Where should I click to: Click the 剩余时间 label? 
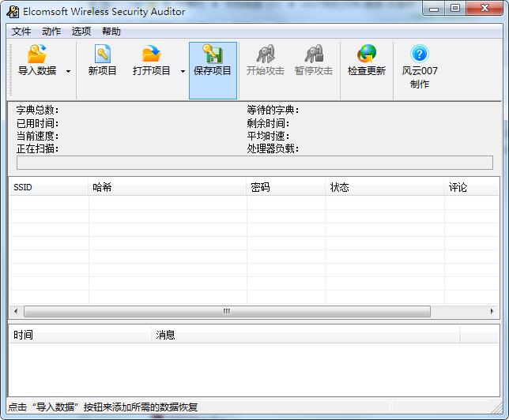[x=268, y=123]
